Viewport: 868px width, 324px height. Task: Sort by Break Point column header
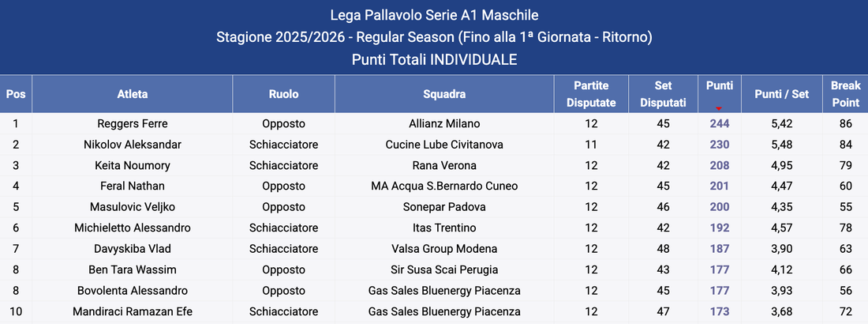tap(845, 93)
